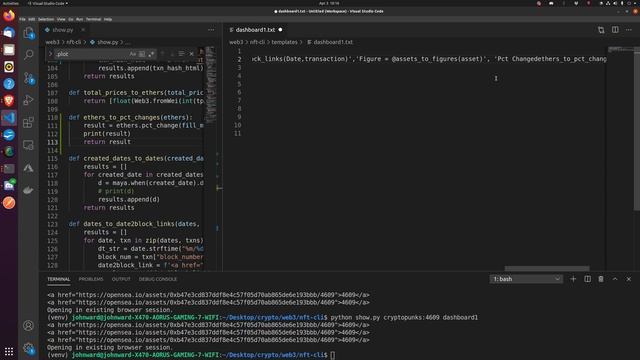Open Activities overview
This screenshot has height=360, width=640.
(10, 3)
